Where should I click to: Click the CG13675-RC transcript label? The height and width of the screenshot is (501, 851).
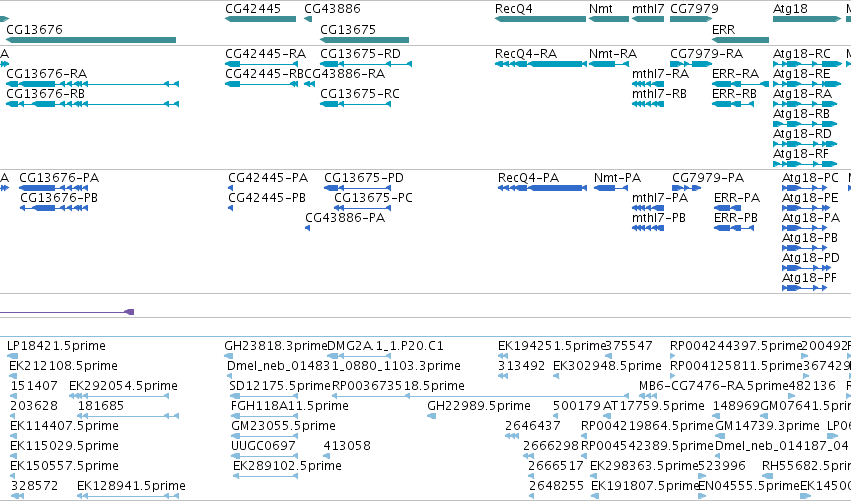tap(360, 93)
